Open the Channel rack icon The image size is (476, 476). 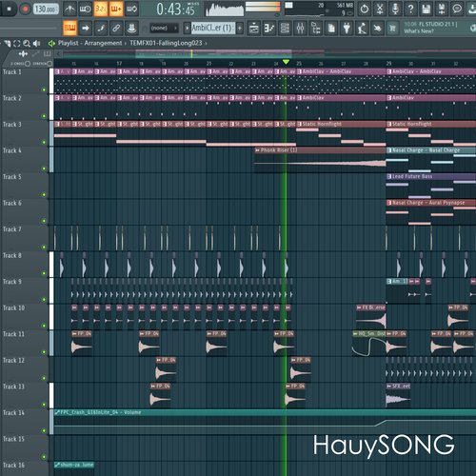coord(285,29)
